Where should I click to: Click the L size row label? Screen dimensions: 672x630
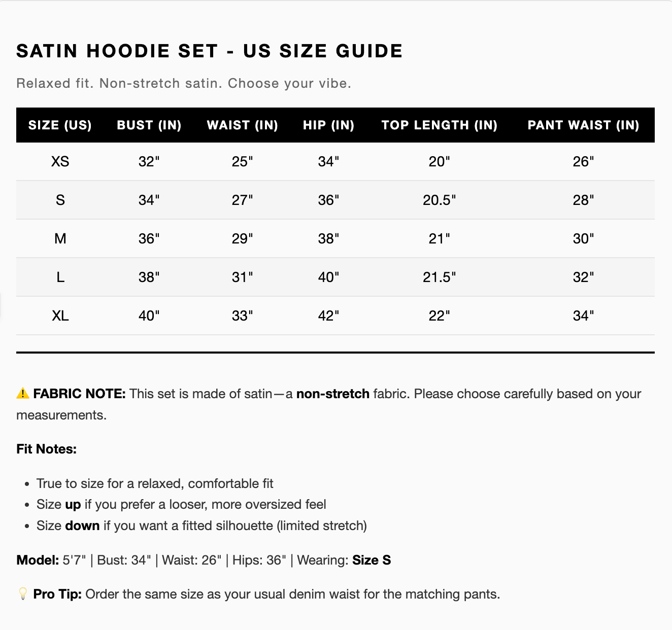click(60, 277)
